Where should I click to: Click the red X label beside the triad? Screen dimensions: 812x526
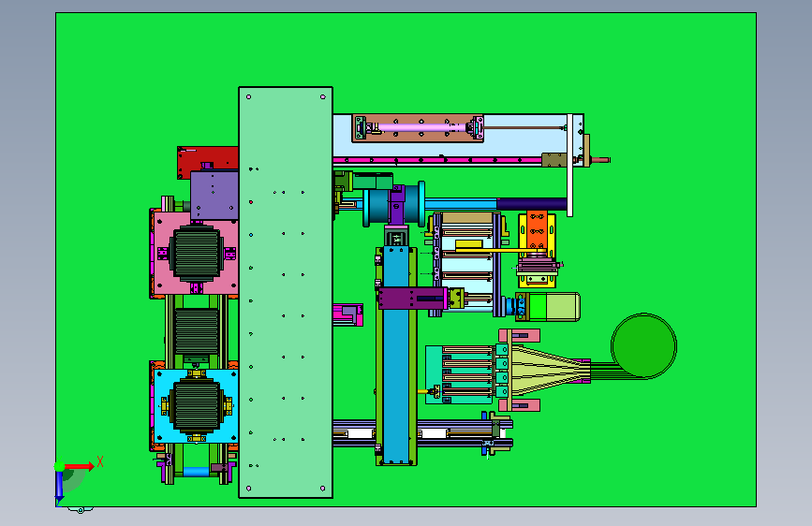[100, 461]
